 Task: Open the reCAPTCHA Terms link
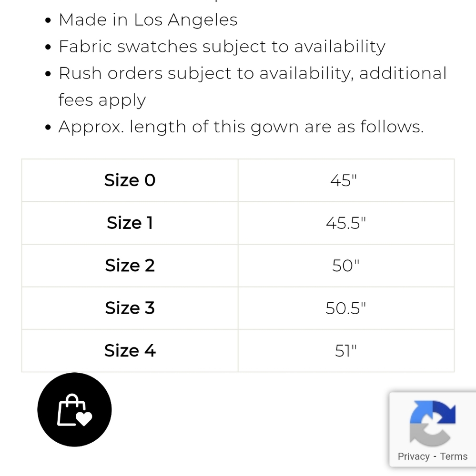[454, 456]
